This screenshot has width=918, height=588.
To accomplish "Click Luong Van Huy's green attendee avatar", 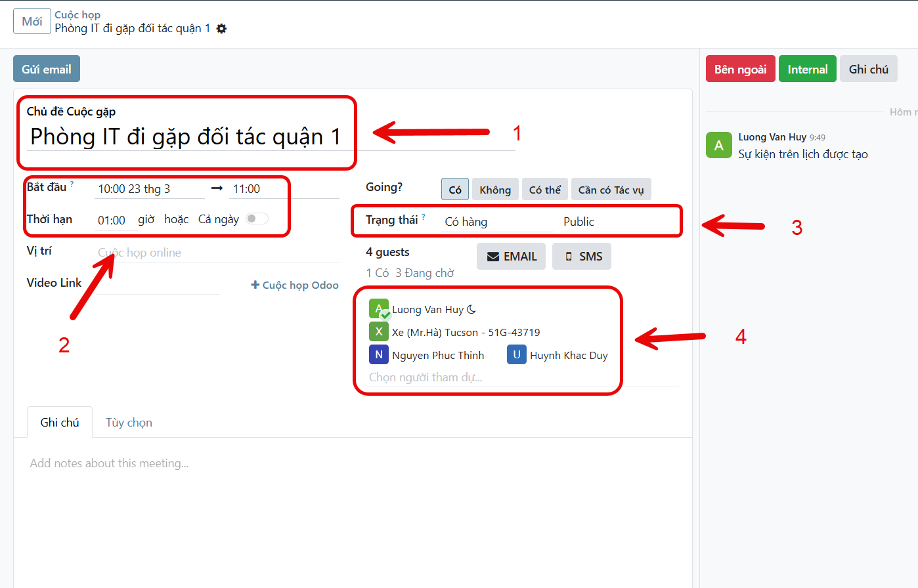I will click(379, 309).
